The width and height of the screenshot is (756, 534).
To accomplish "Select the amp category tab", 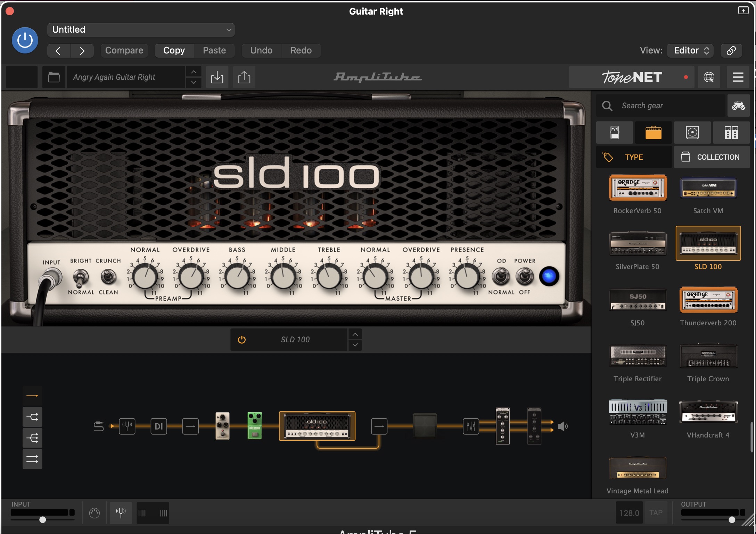I will point(654,133).
